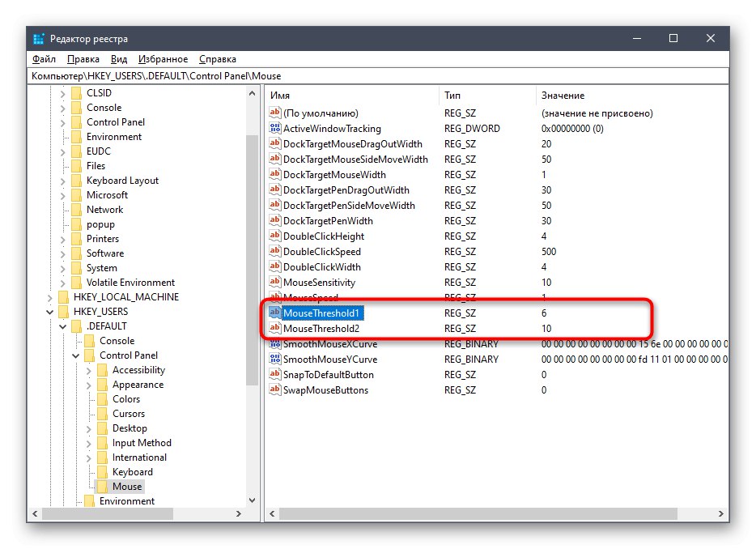
Task: Open the Вид menu
Action: click(119, 59)
